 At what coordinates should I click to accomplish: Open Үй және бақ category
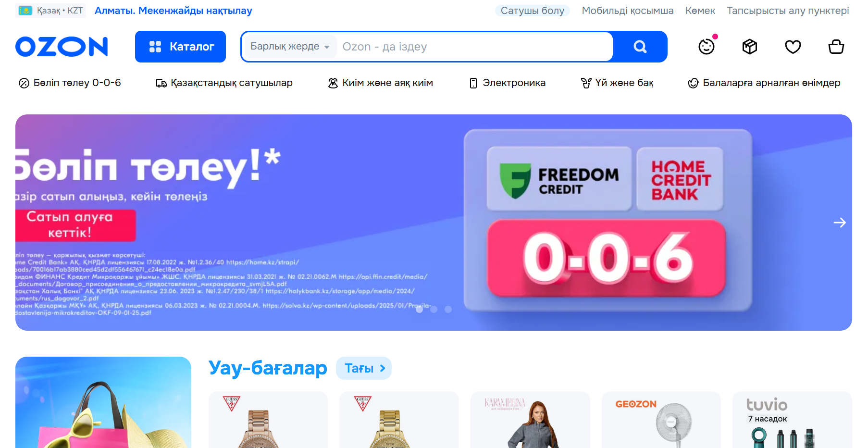click(617, 83)
